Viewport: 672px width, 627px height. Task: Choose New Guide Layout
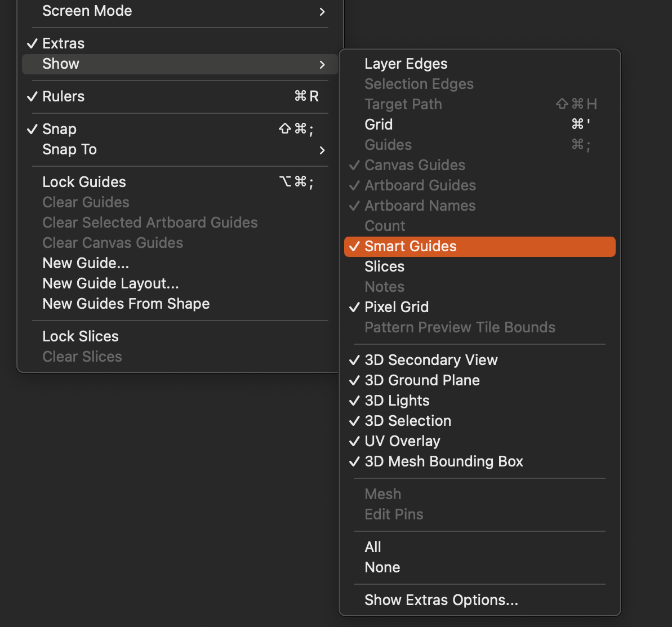click(110, 283)
